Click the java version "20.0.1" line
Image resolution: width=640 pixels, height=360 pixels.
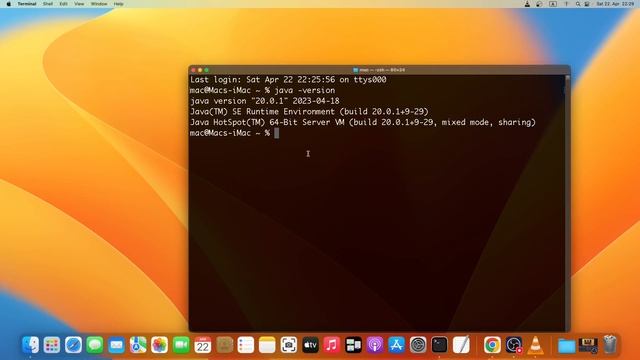264,101
